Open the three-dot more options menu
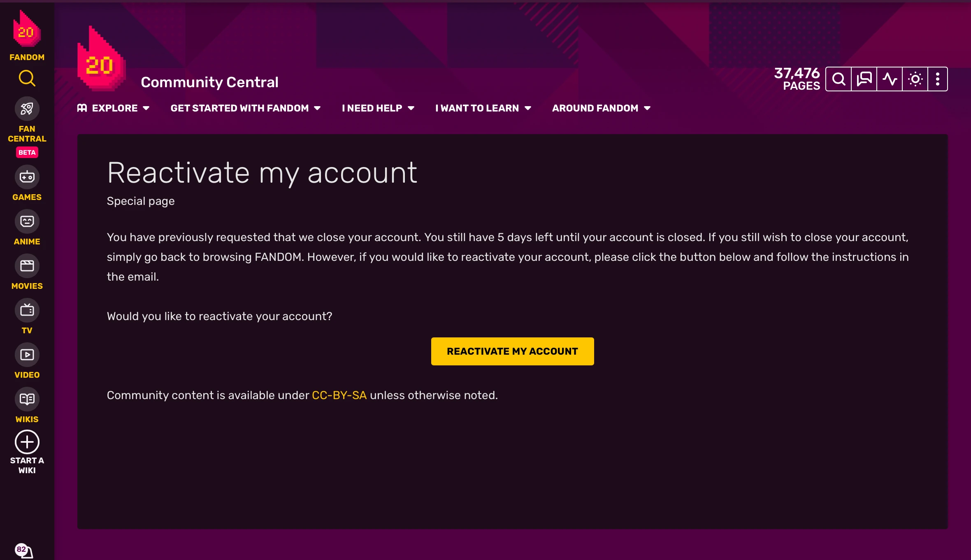 pyautogui.click(x=937, y=79)
